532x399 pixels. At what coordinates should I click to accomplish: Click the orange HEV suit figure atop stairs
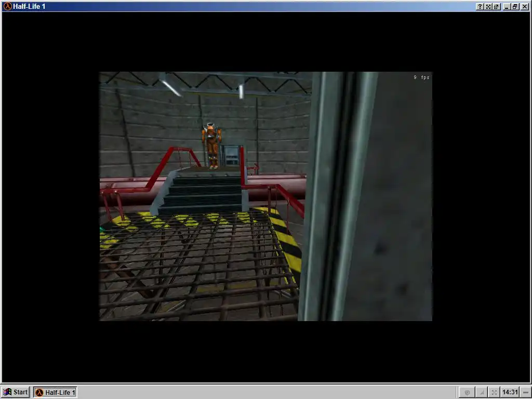[x=211, y=146]
